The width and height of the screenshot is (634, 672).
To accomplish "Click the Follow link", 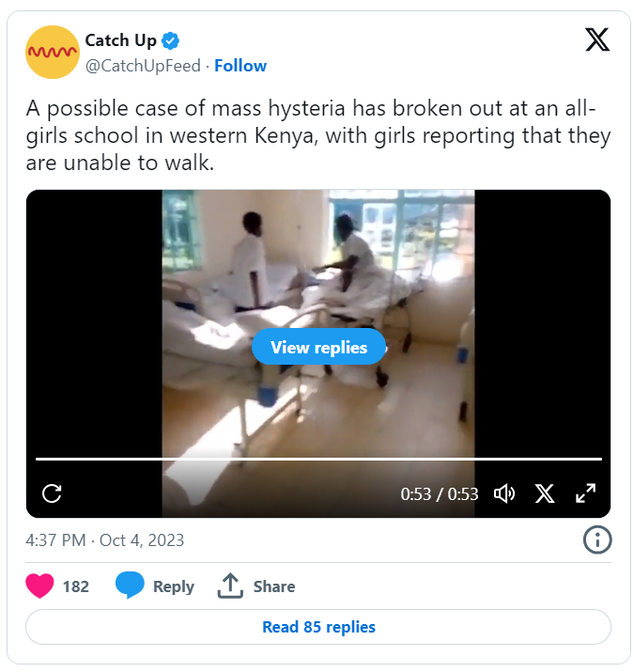I will (240, 66).
